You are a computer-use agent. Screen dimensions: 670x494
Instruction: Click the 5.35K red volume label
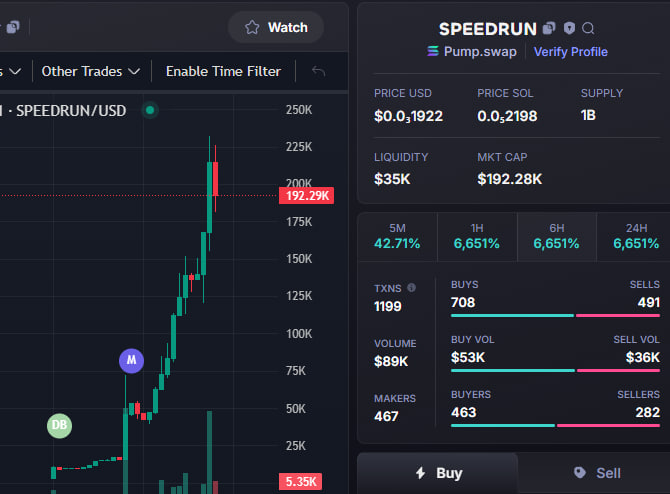pos(300,482)
